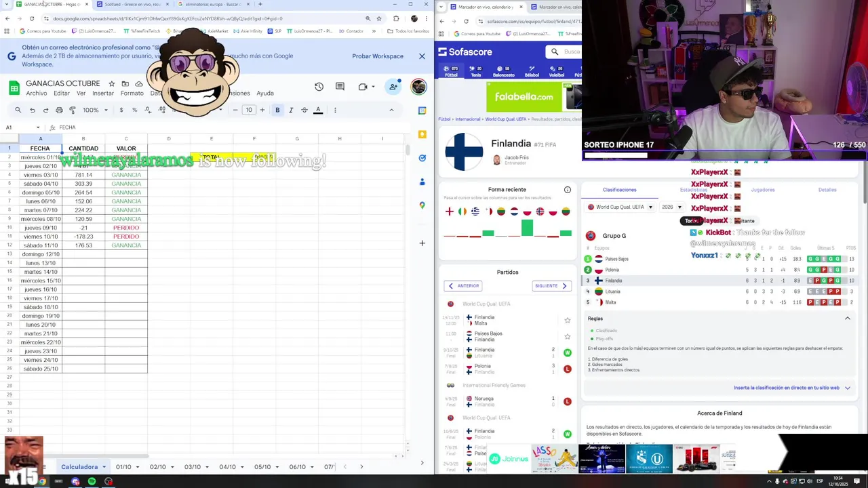Collapse the Sheets toolbar with caret
This screenshot has height=488, width=868.
tap(391, 110)
